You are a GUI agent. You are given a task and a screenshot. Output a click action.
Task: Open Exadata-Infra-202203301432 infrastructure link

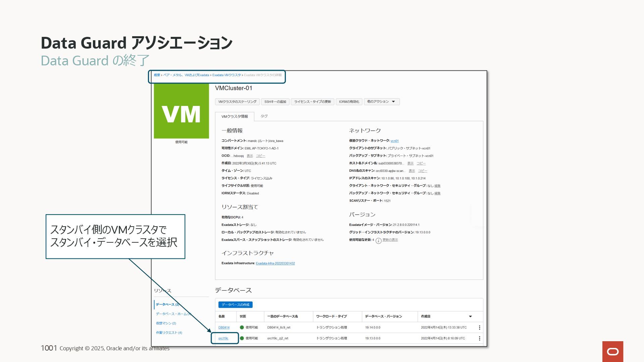(x=275, y=263)
